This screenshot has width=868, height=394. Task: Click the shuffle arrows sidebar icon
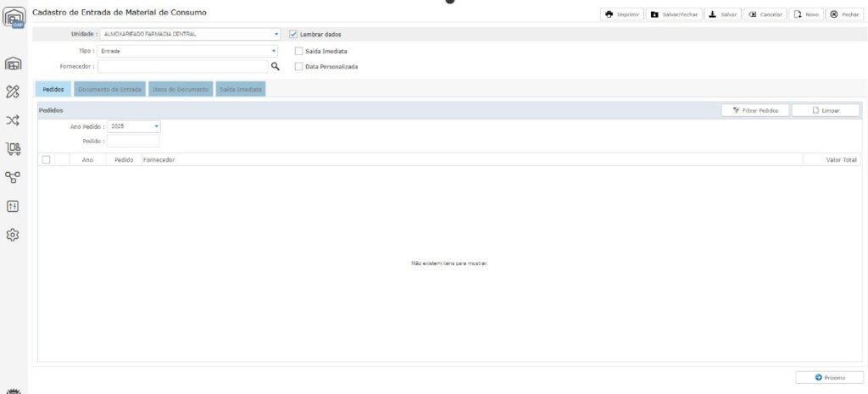click(14, 120)
